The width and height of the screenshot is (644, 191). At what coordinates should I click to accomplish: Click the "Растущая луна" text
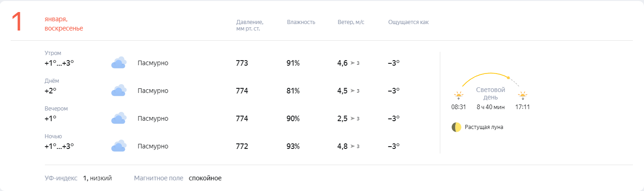[x=484, y=127]
